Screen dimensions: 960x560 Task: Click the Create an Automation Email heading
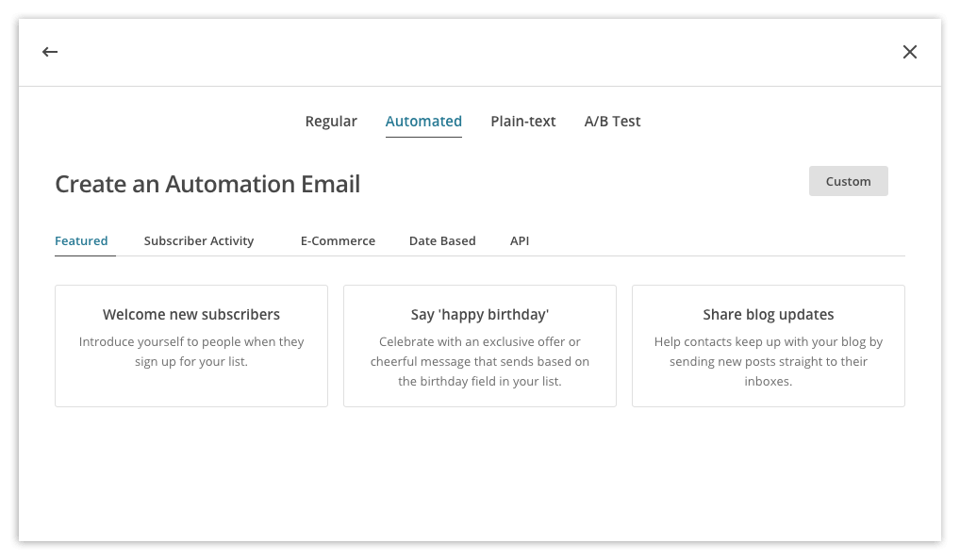point(207,184)
